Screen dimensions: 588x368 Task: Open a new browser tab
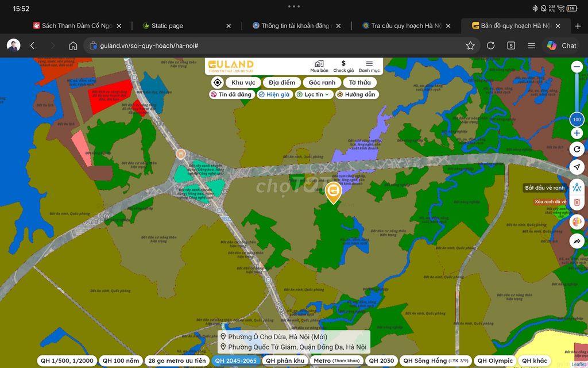pos(578,26)
